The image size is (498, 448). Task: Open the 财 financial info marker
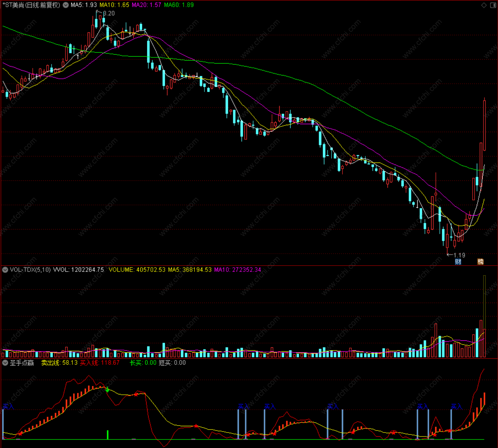(458, 262)
